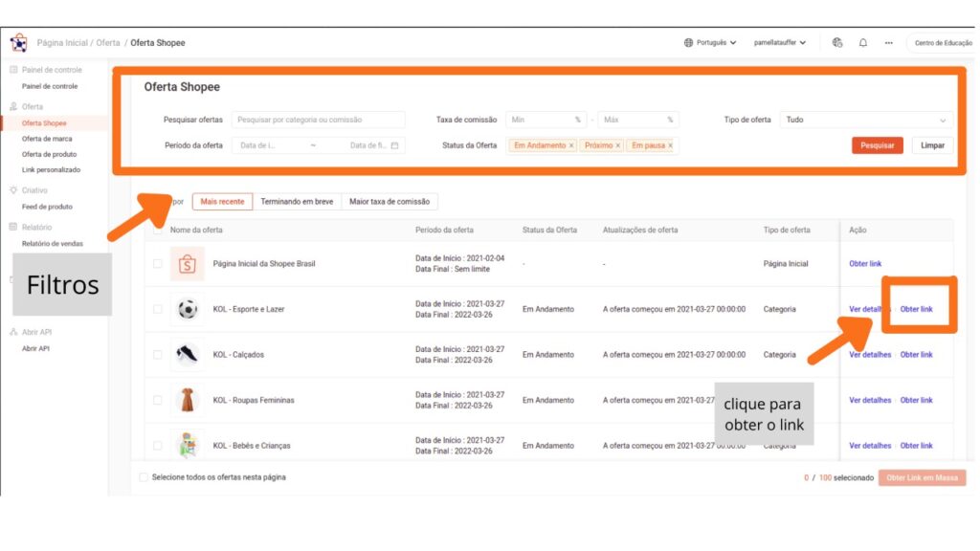
Task: Click the calendar icon in Período da oferta
Action: click(x=394, y=145)
